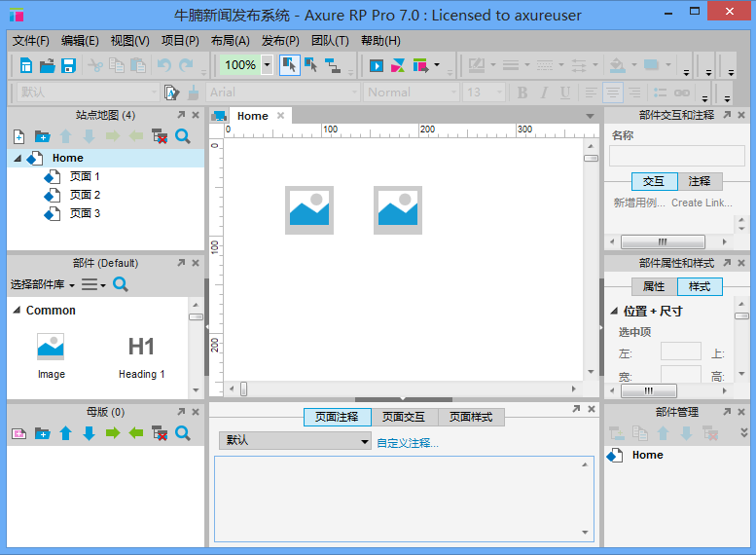
Task: Click the Preview play icon
Action: click(x=377, y=65)
